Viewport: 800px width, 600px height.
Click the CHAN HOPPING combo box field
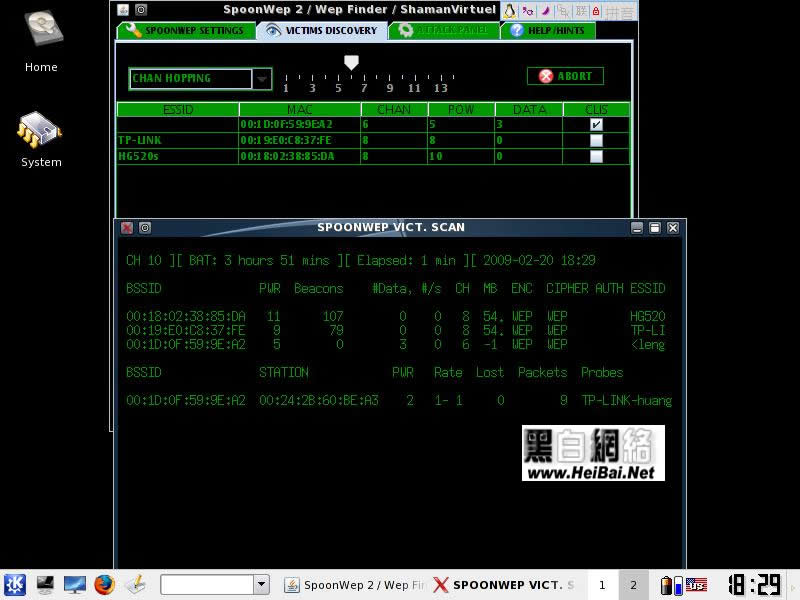pos(190,79)
